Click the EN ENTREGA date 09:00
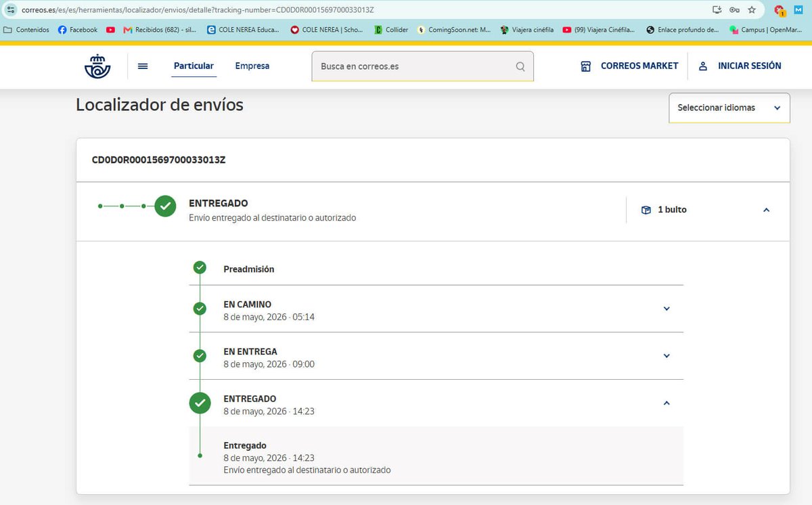Image resolution: width=812 pixels, height=505 pixels. (269, 364)
